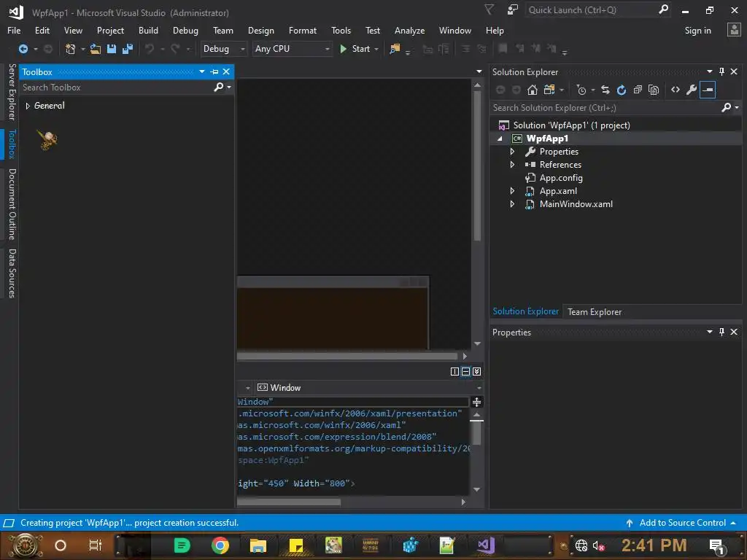Click the Search Solution Explorer field

pyautogui.click(x=605, y=108)
